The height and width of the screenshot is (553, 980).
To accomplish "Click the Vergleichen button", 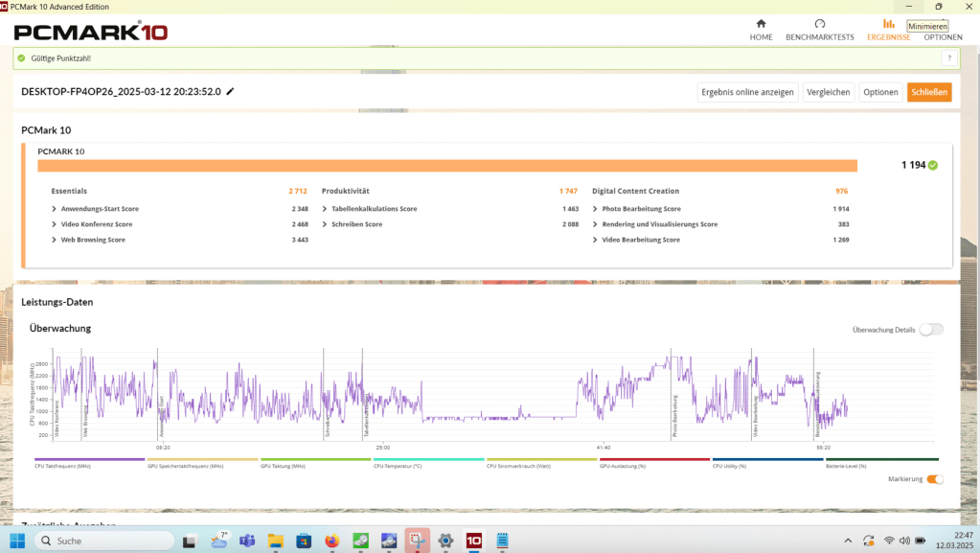I will [828, 92].
